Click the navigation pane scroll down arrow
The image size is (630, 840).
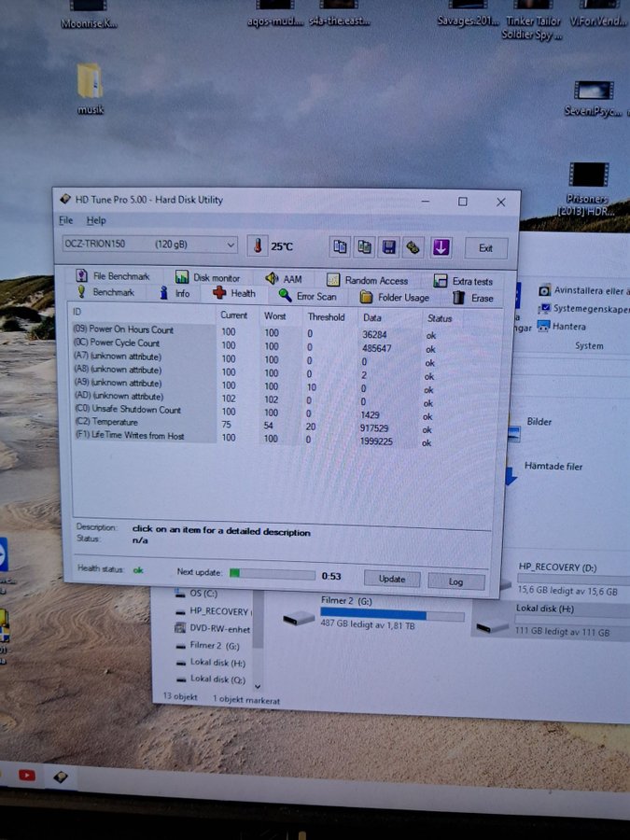tap(258, 686)
